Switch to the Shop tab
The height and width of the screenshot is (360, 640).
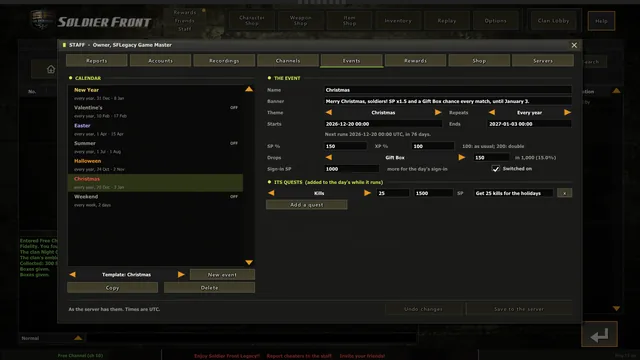point(479,60)
